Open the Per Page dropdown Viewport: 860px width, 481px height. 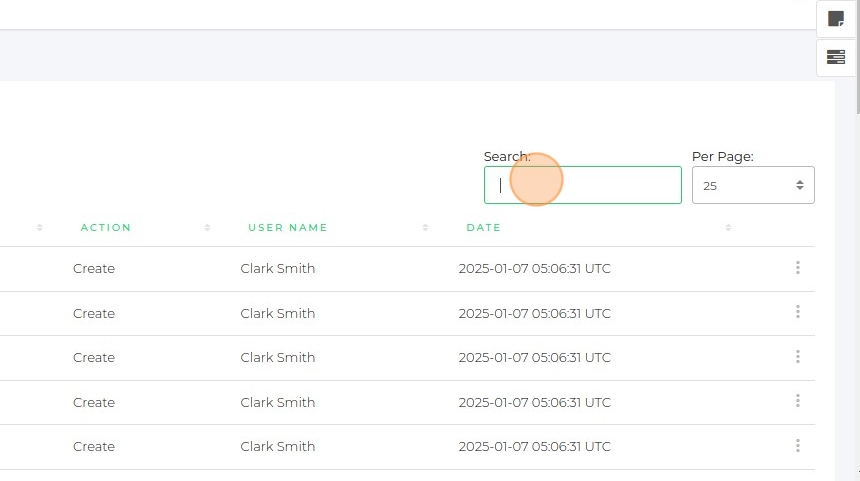pos(752,185)
